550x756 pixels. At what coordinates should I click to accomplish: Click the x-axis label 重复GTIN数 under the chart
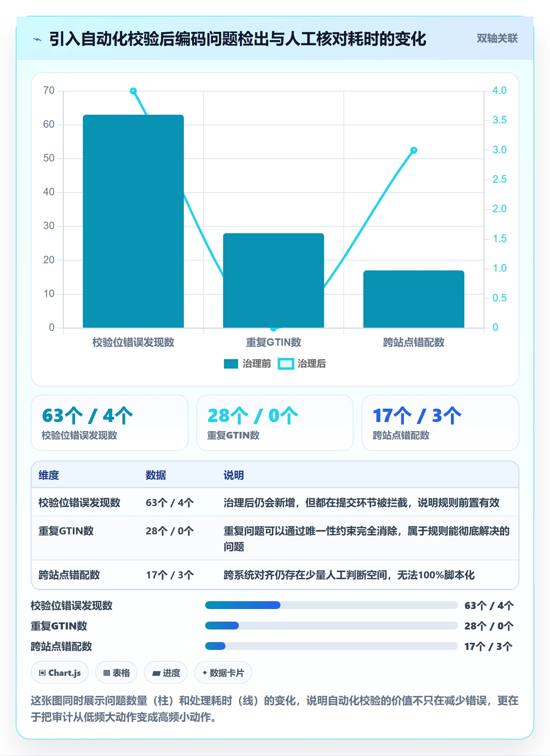273,342
